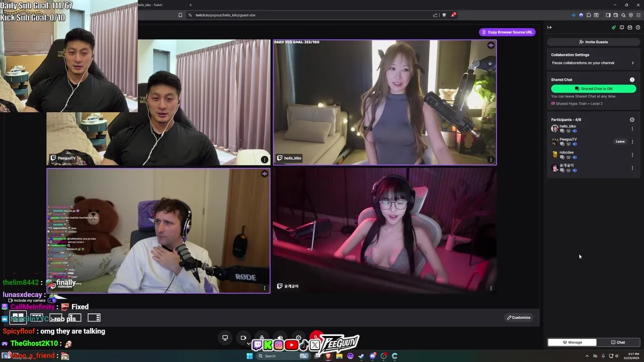Open options menu for fourth participant row
Image resolution: width=644 pixels, height=362 pixels.
(x=632, y=168)
